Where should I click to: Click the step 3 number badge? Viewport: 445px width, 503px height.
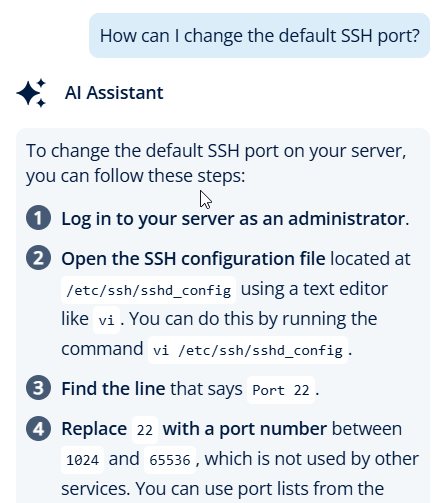pos(38,388)
